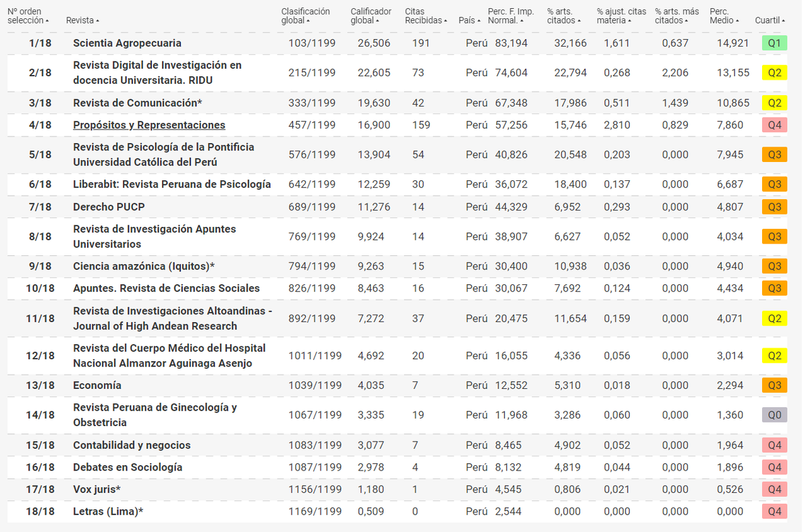Image resolution: width=810 pixels, height=532 pixels.
Task: Click Q0 badge in Ginecología y Obstetricia row
Action: coord(774,415)
